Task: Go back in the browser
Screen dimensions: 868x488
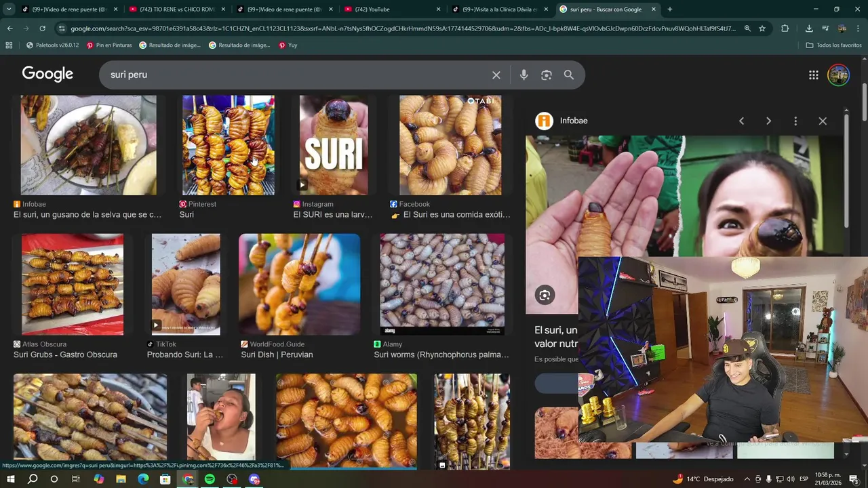Action: click(9, 28)
